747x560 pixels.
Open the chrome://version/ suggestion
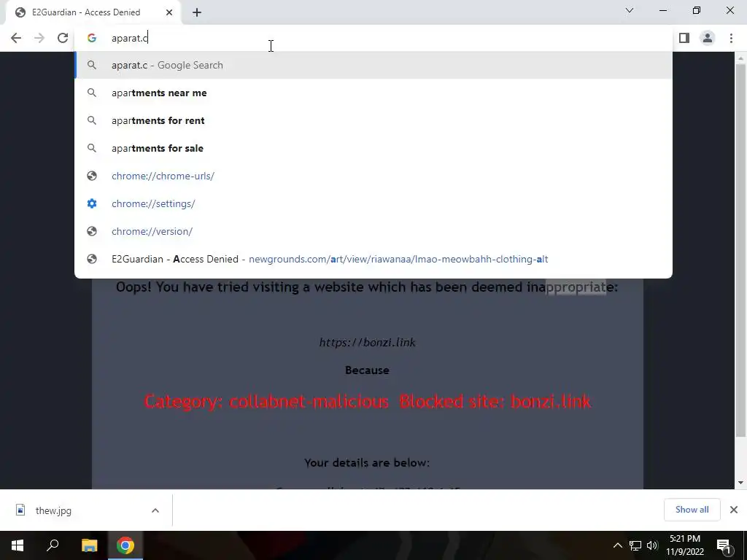(x=373, y=231)
